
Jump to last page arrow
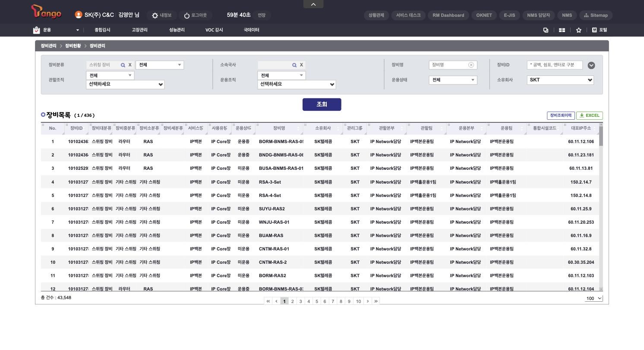pos(376,301)
